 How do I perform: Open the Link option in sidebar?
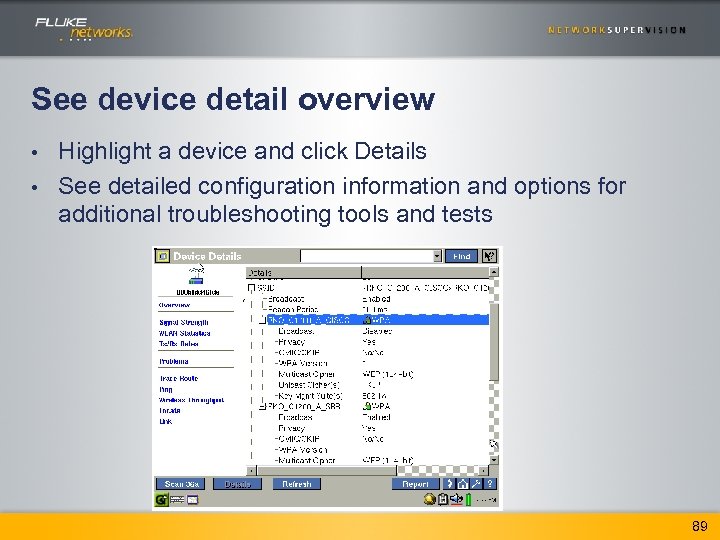pos(165,422)
